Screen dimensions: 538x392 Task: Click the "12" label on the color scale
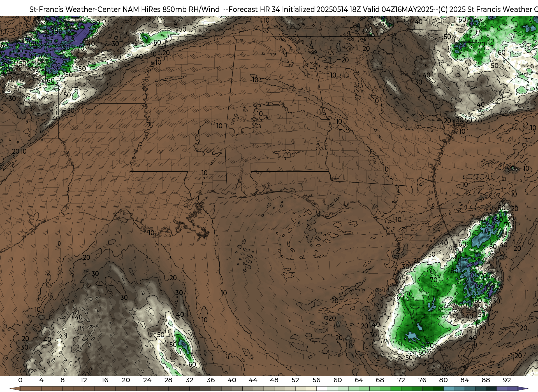pos(84,380)
